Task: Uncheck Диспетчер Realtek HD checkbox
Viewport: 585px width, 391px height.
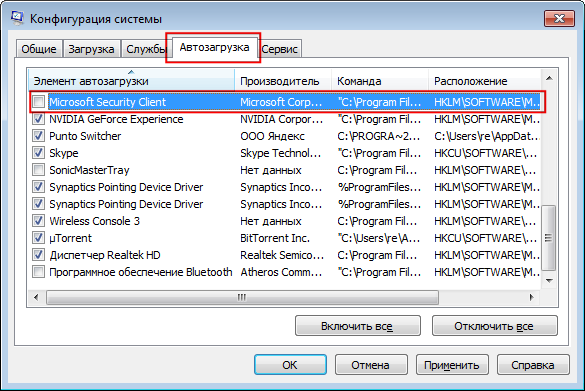Action: click(38, 255)
